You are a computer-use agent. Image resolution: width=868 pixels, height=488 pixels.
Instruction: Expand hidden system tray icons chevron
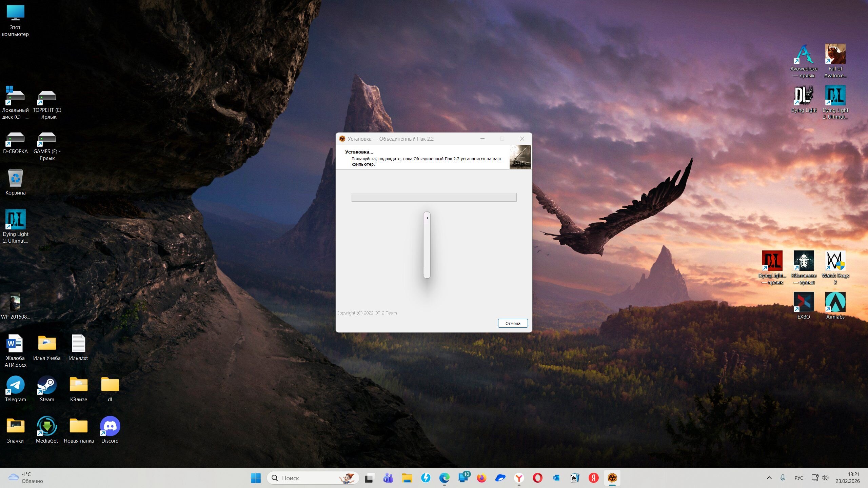click(x=769, y=478)
